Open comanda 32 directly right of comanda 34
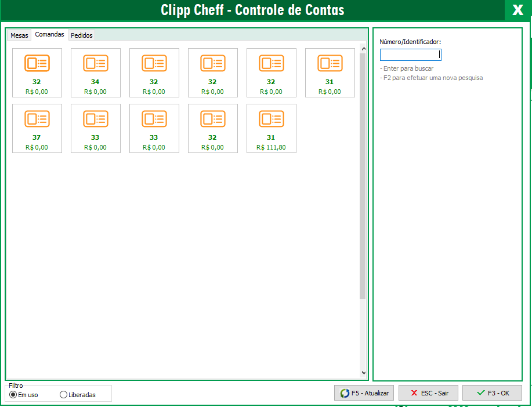This screenshot has width=532, height=407. [x=154, y=72]
